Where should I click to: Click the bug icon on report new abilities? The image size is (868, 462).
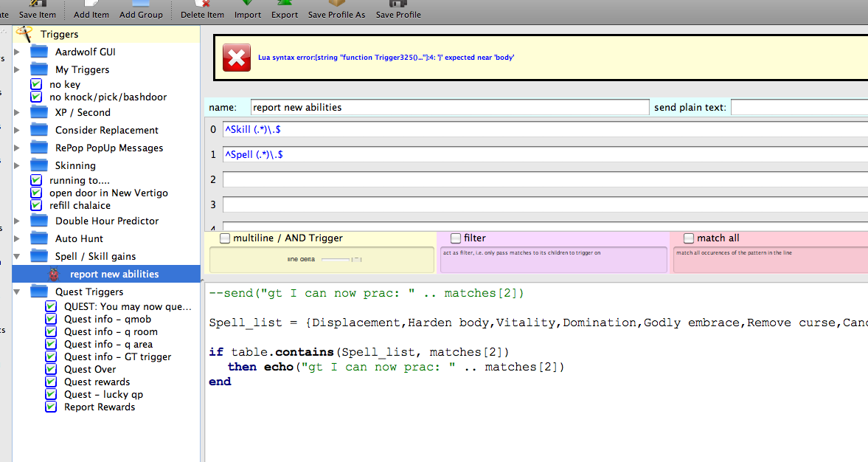pyautogui.click(x=54, y=275)
